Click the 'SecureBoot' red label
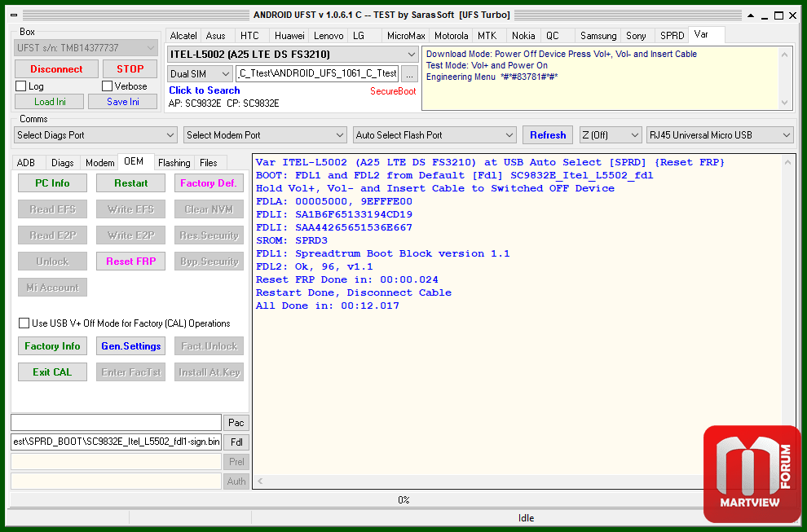807x532 pixels. tap(393, 91)
